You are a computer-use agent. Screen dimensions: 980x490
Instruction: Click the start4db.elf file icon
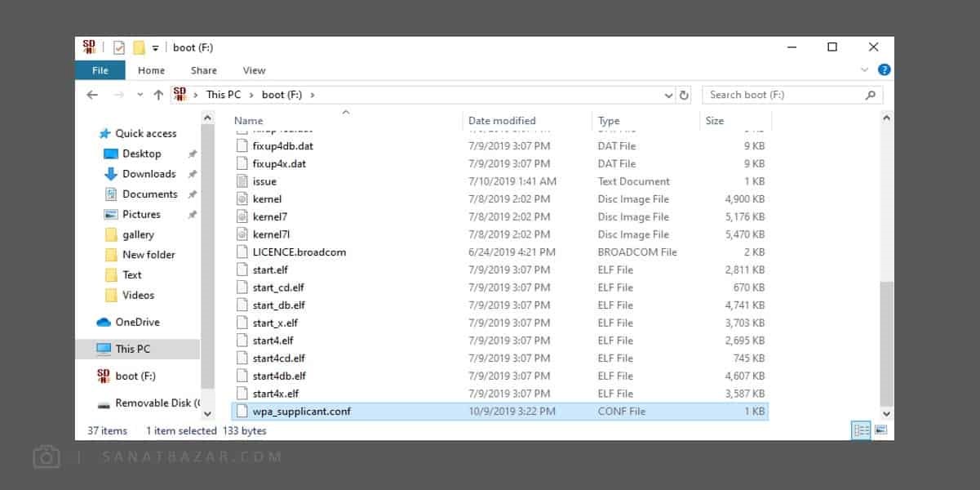[x=242, y=376]
